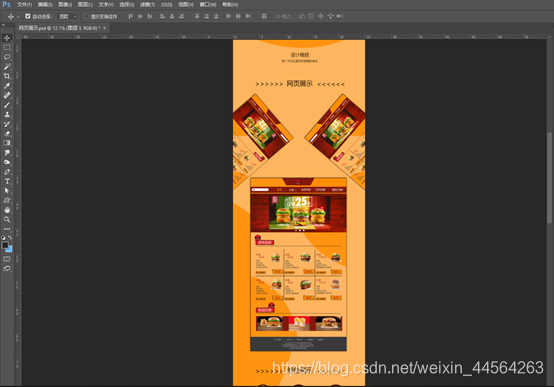
Task: Click the 3D roll mode icon
Action: tap(311, 16)
